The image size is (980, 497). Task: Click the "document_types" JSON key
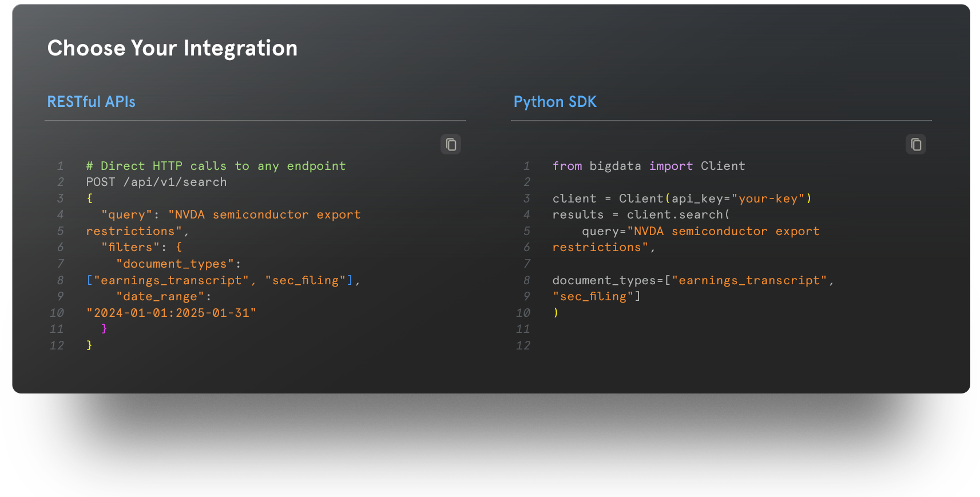coord(175,264)
